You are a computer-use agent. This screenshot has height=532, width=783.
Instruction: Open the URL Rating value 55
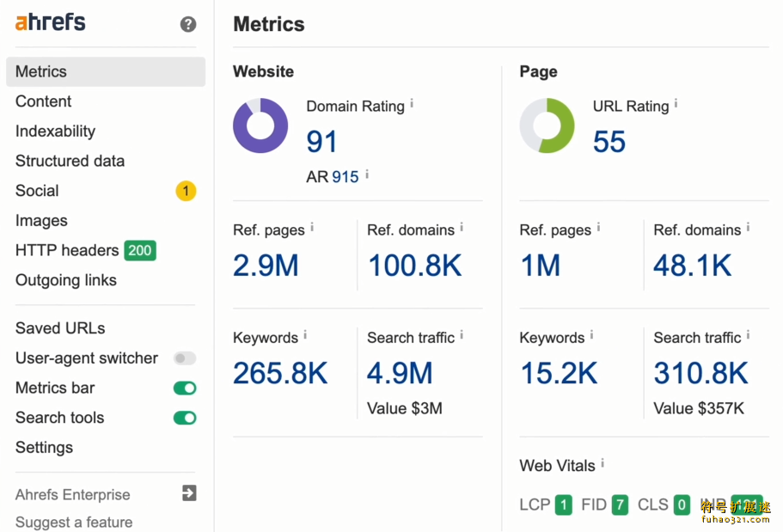609,141
